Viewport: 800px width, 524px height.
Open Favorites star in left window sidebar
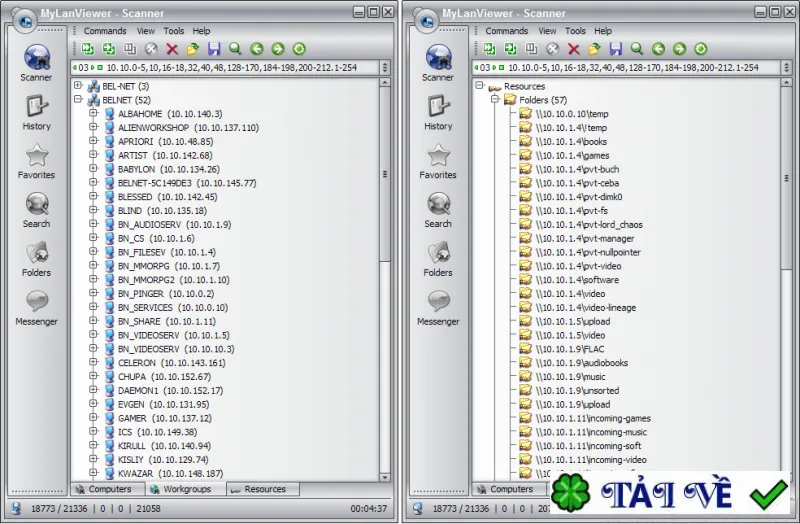click(37, 161)
